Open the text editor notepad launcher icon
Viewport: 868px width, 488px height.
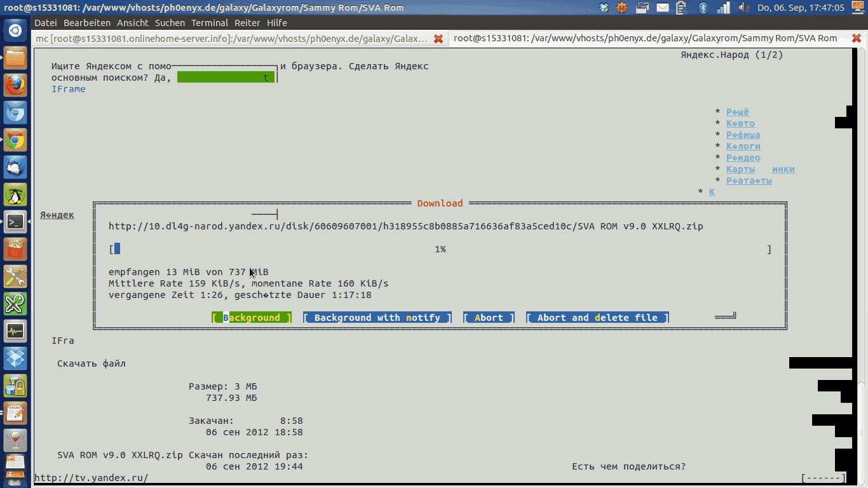15,413
